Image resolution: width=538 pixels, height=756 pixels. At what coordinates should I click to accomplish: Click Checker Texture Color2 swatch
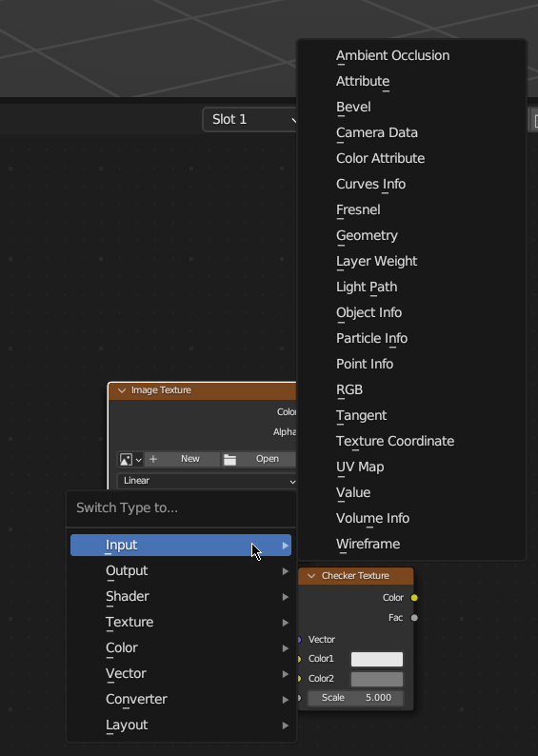pos(377,679)
